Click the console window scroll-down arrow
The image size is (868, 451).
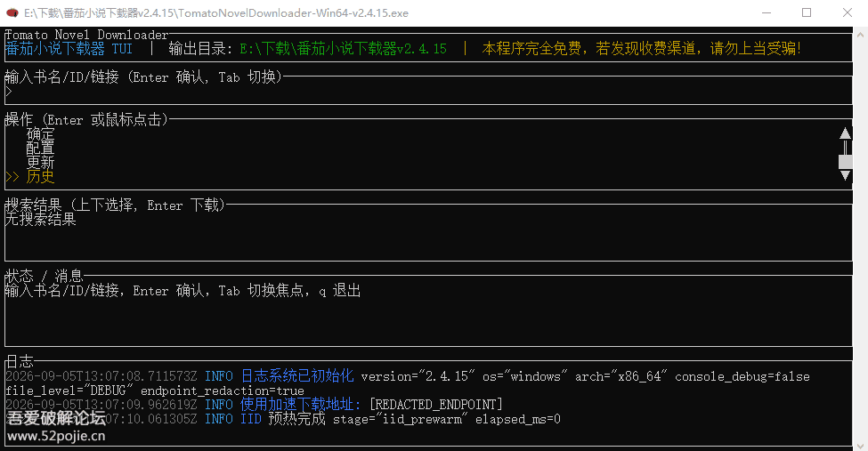tap(860, 445)
